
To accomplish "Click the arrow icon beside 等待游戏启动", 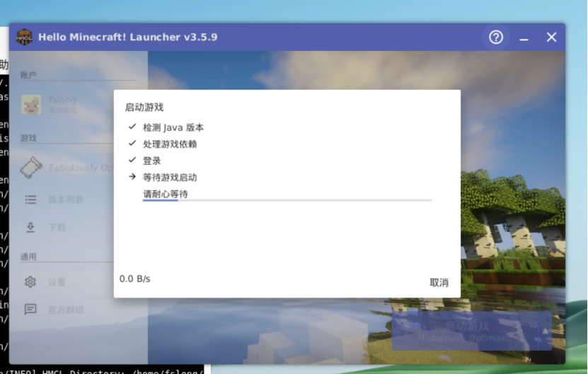I will 132,177.
